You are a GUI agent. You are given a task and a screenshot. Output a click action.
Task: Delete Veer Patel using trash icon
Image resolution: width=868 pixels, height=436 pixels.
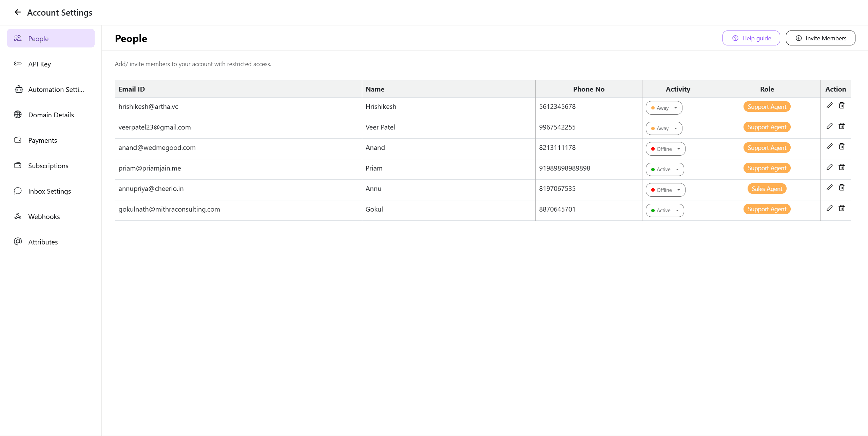[842, 126]
